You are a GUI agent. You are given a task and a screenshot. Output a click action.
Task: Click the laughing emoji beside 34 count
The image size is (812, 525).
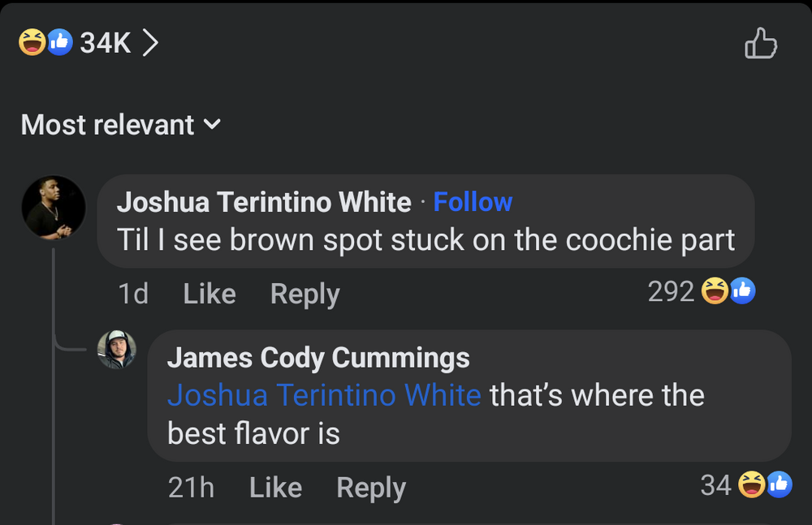pyautogui.click(x=753, y=484)
